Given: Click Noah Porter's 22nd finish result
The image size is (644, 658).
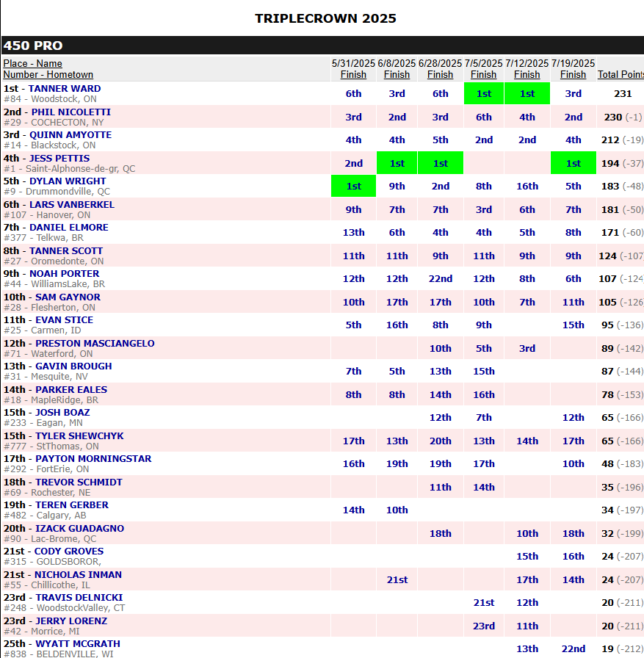Looking at the screenshot, I should [440, 279].
